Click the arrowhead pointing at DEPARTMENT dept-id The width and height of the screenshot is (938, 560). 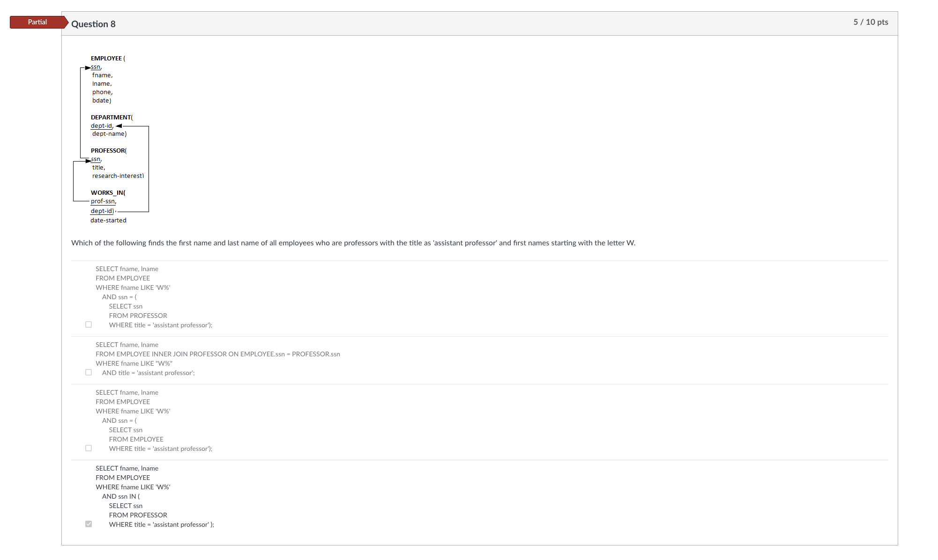[x=119, y=126]
